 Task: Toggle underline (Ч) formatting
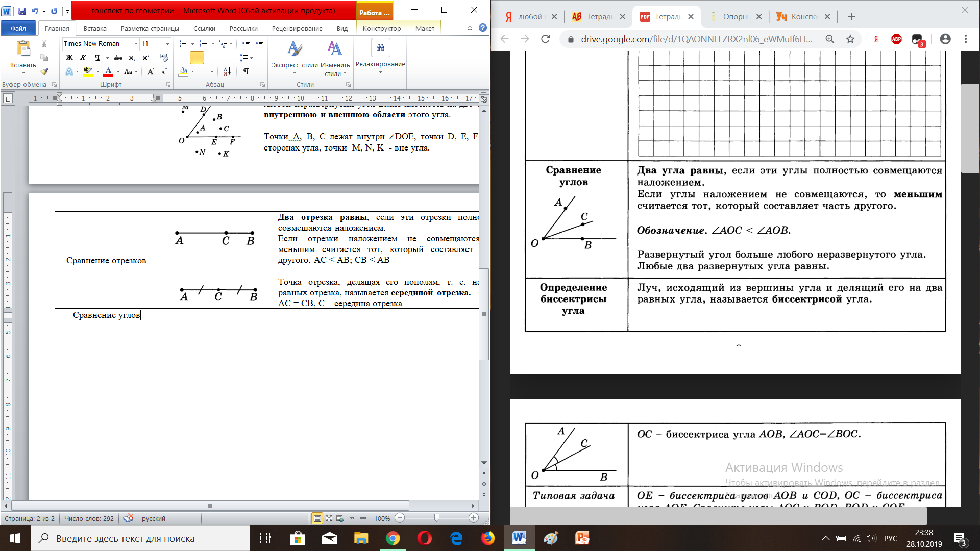coord(97,58)
